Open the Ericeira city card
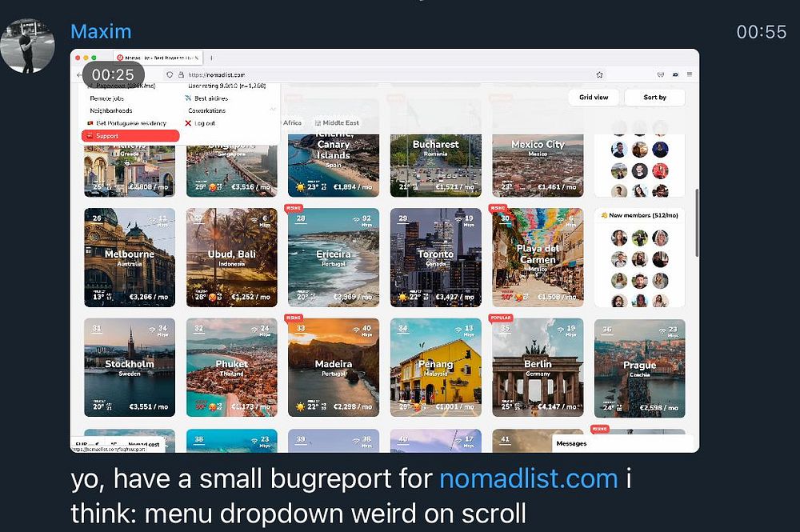This screenshot has height=532, width=800. (x=334, y=257)
